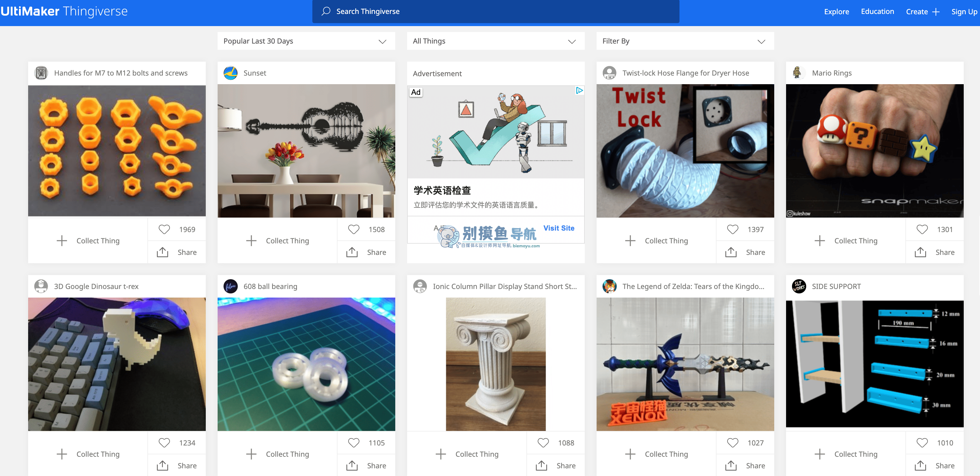Screen dimensions: 980x476
Task: Click the heart icon on 608 ball bearing
Action: point(354,443)
